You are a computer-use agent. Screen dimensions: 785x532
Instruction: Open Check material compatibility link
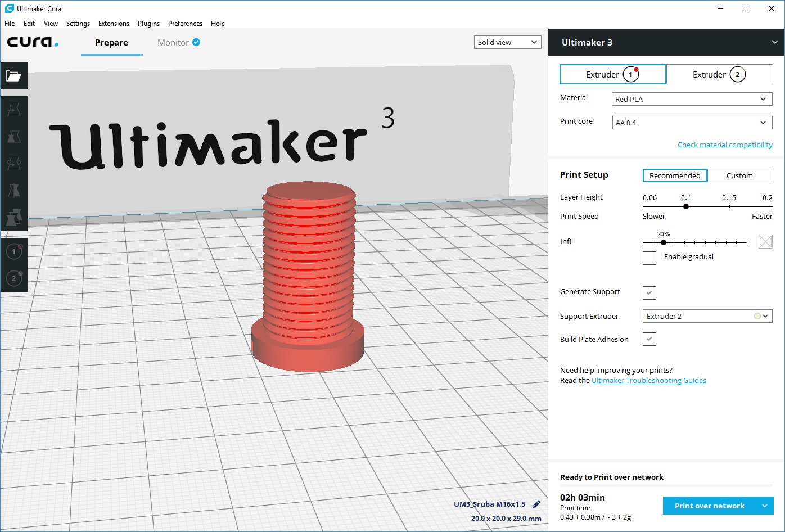725,145
